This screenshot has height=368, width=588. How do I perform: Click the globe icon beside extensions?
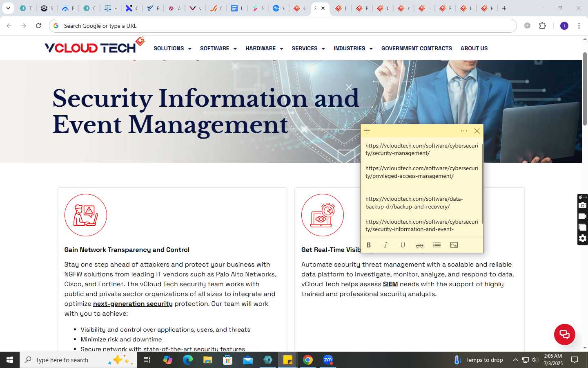click(x=528, y=26)
